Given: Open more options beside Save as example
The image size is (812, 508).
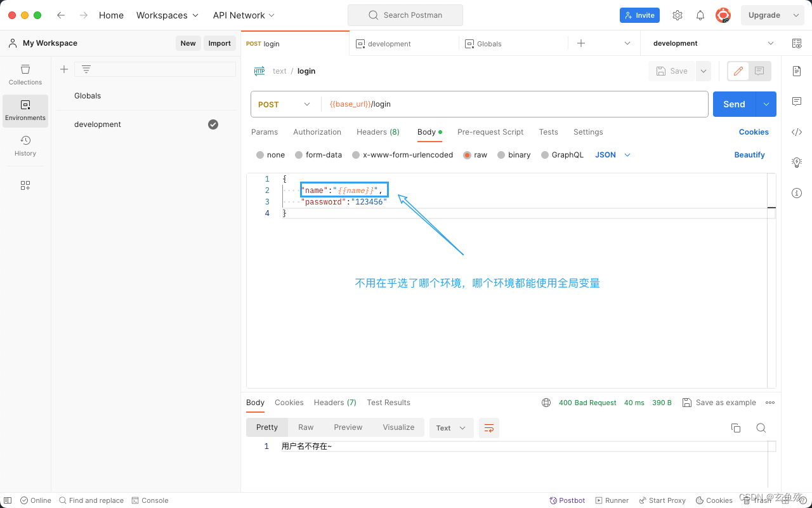Looking at the screenshot, I should pyautogui.click(x=770, y=403).
